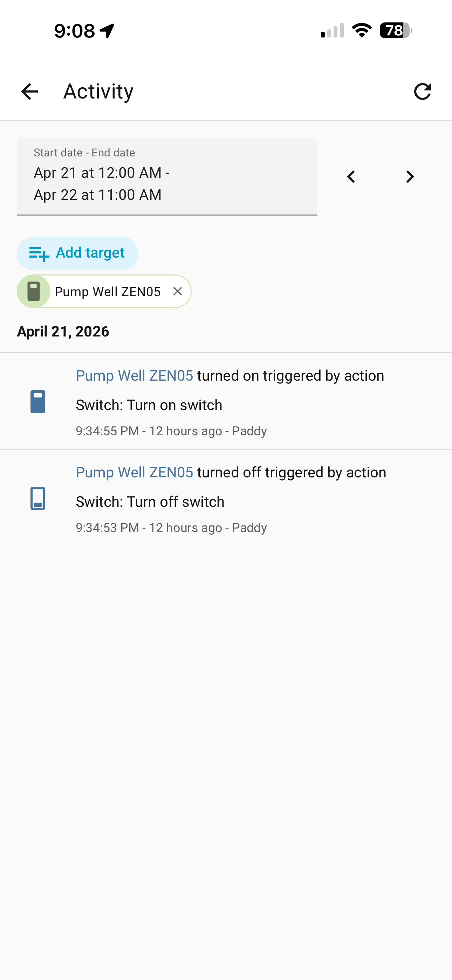
Task: Select the 'Switch: Turn off switch' text
Action: coord(150,502)
